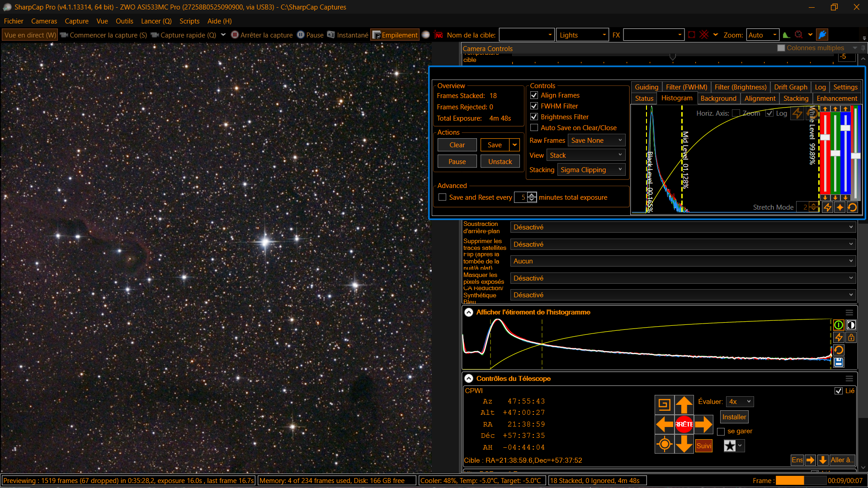Adjust the green channel slider handle
The image size is (868, 488).
point(835,153)
